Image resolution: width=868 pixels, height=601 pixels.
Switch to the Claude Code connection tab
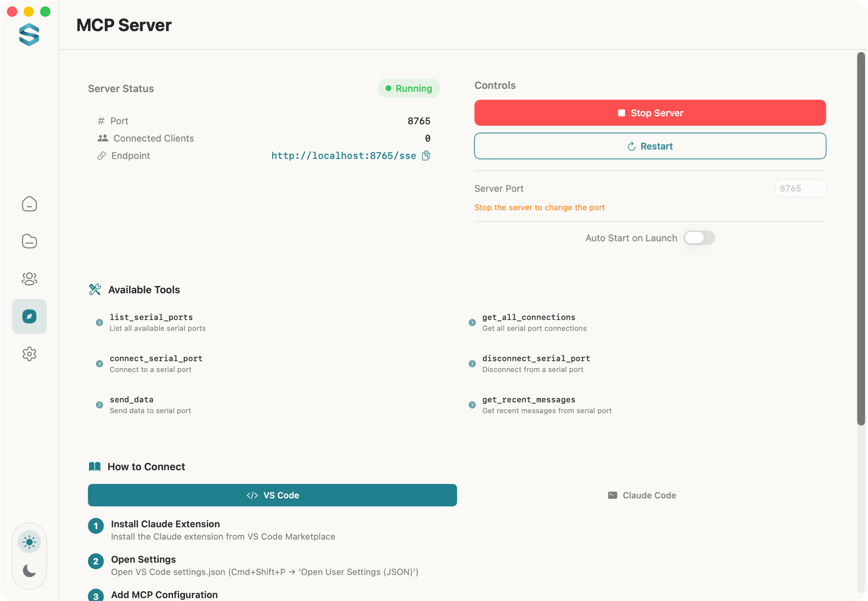click(x=641, y=495)
